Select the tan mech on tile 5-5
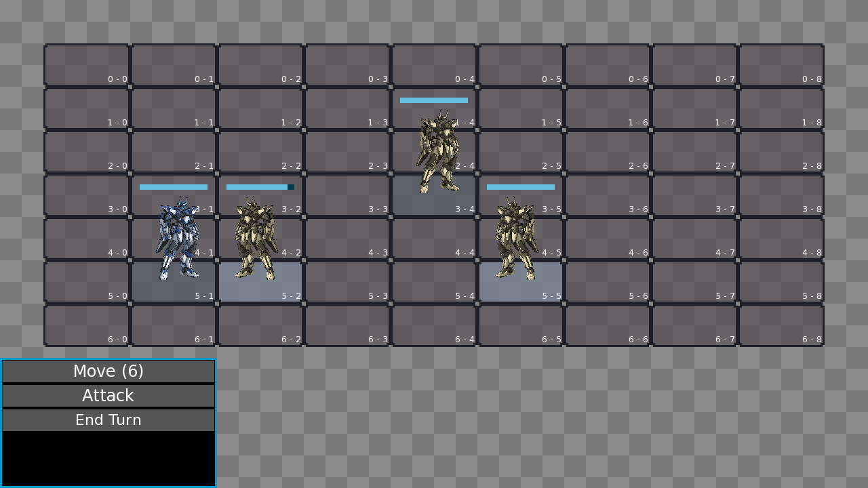This screenshot has width=868, height=488. point(517,239)
